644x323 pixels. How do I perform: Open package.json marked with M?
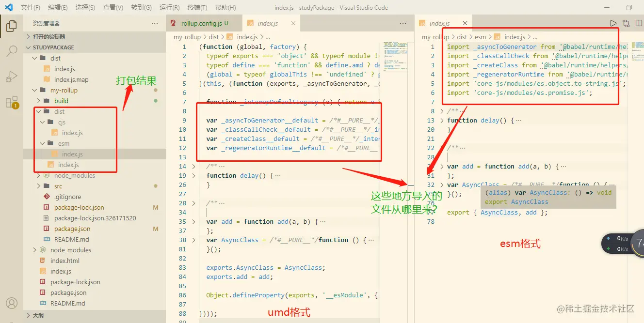pos(72,229)
